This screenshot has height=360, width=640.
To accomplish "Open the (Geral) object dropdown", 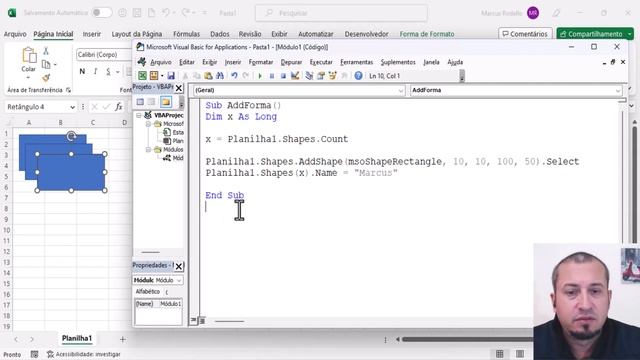I will (400, 90).
